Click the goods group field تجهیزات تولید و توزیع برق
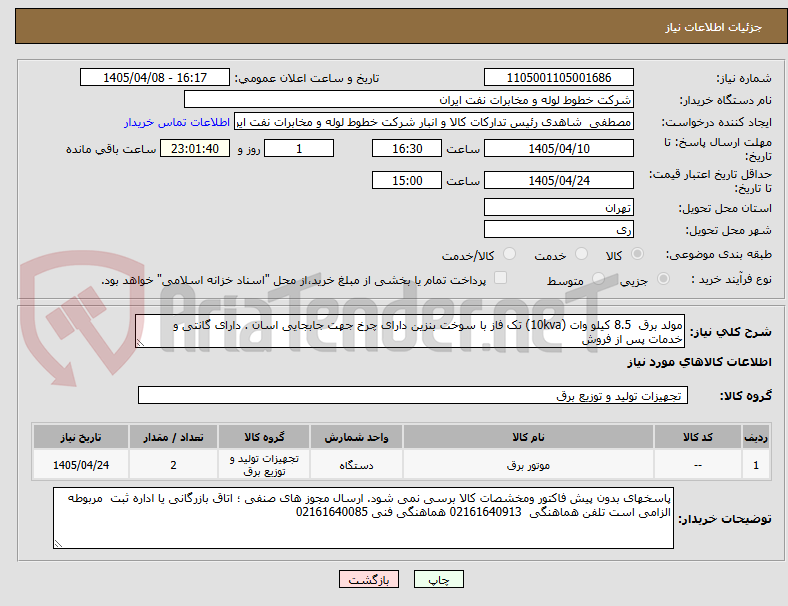 413,395
